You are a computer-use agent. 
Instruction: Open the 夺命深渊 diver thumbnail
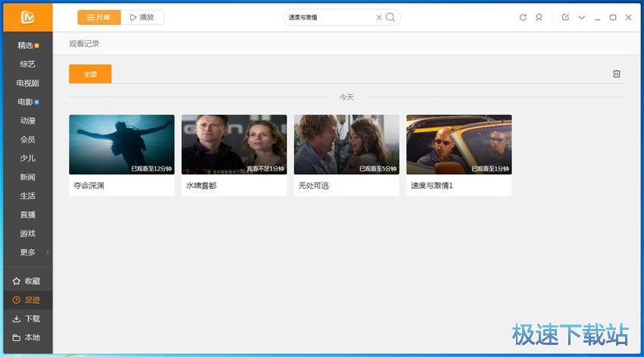point(121,145)
